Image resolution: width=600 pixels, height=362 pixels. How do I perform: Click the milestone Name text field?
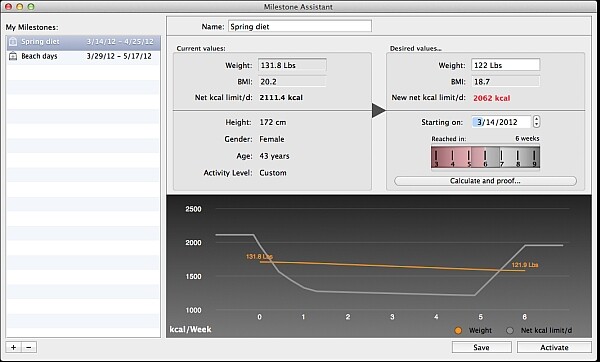(x=300, y=26)
